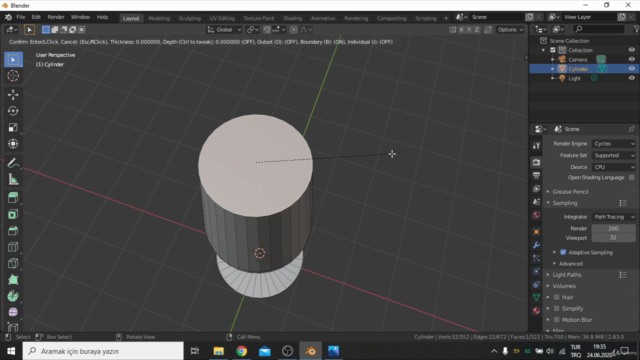Disable the Adaptive Sampling checkbox

[563, 252]
